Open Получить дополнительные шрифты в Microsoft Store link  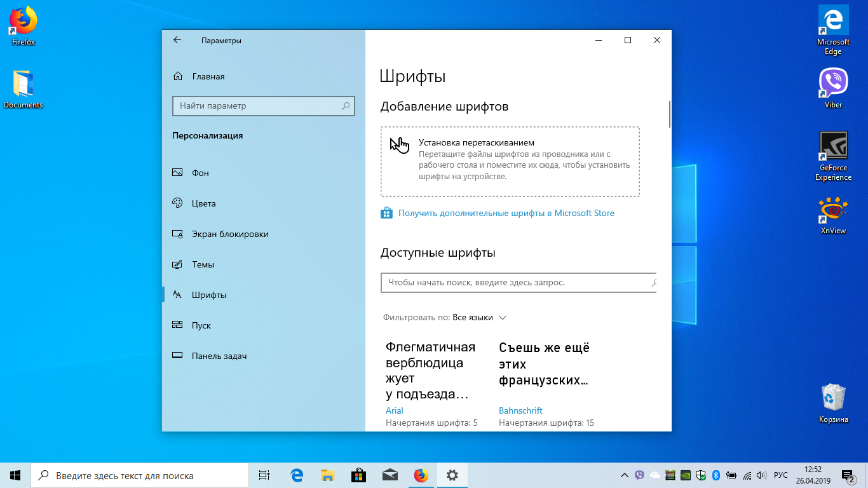506,213
